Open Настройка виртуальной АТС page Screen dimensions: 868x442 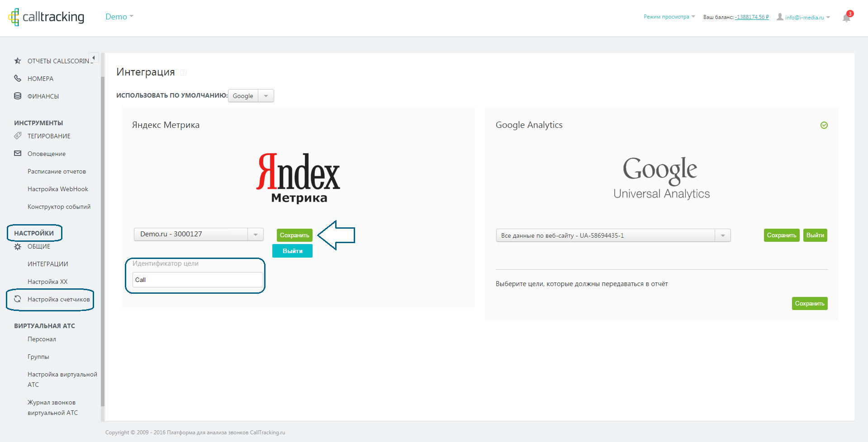coord(62,379)
